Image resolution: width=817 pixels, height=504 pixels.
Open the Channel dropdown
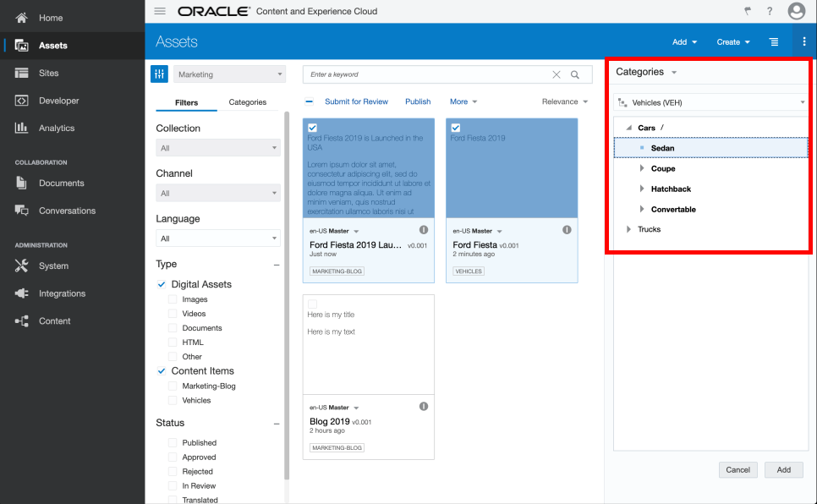[x=218, y=194]
